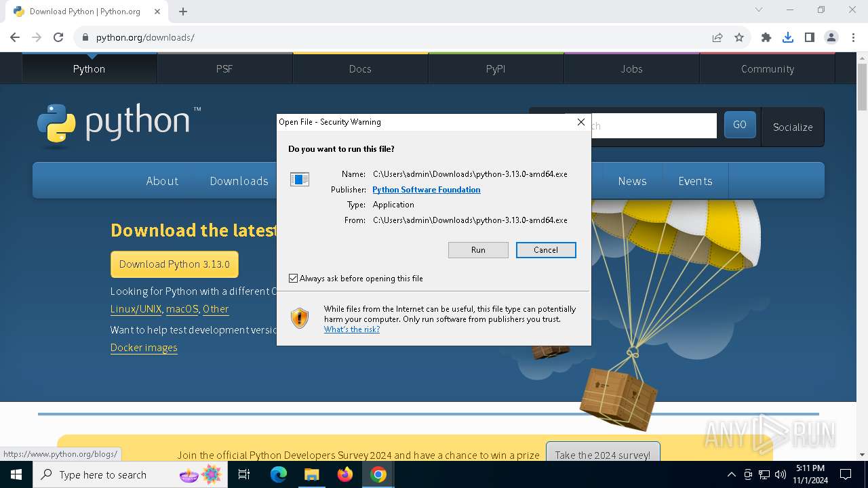The height and width of the screenshot is (488, 868).
Task: Click the site info lock icon
Action: click(85, 37)
